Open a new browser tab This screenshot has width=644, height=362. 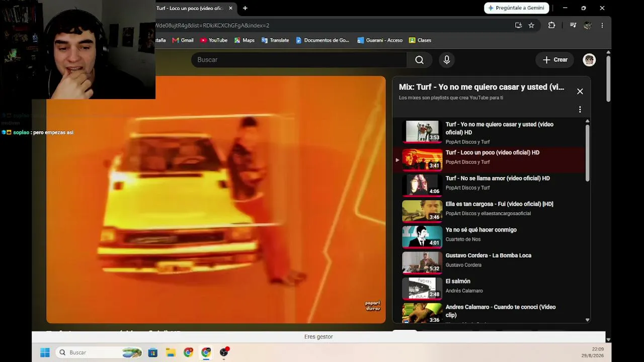[x=245, y=8]
